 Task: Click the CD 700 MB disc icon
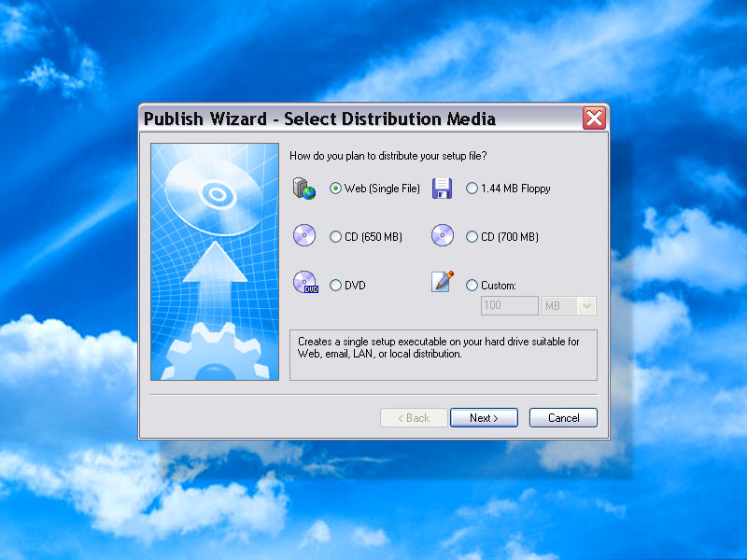[442, 235]
